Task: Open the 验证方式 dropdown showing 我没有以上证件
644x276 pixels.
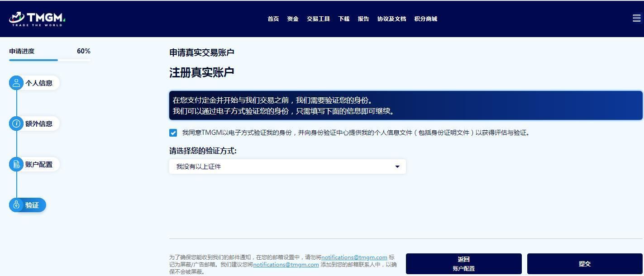Action: click(287, 167)
